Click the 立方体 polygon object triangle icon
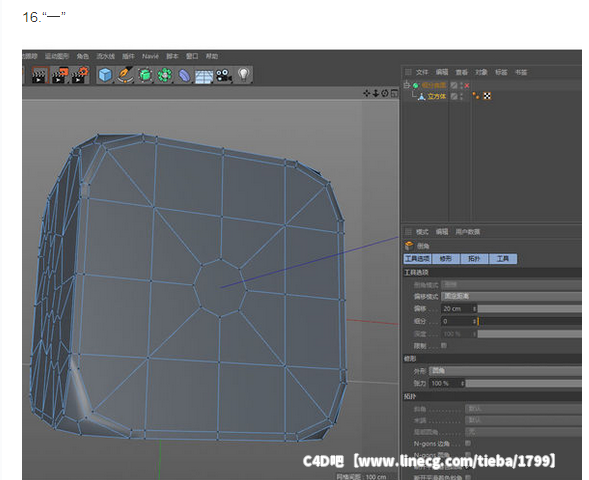Screen dimensions: 589x480 (421, 97)
